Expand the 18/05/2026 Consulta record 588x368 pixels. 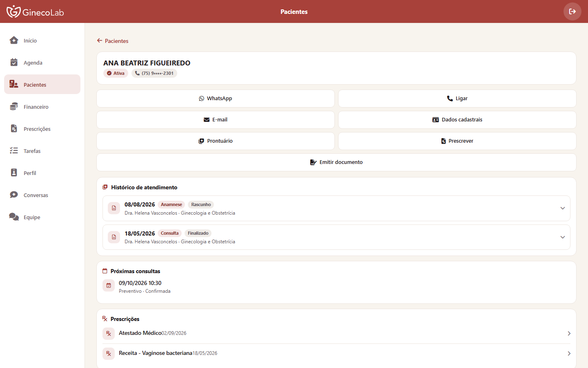563,237
